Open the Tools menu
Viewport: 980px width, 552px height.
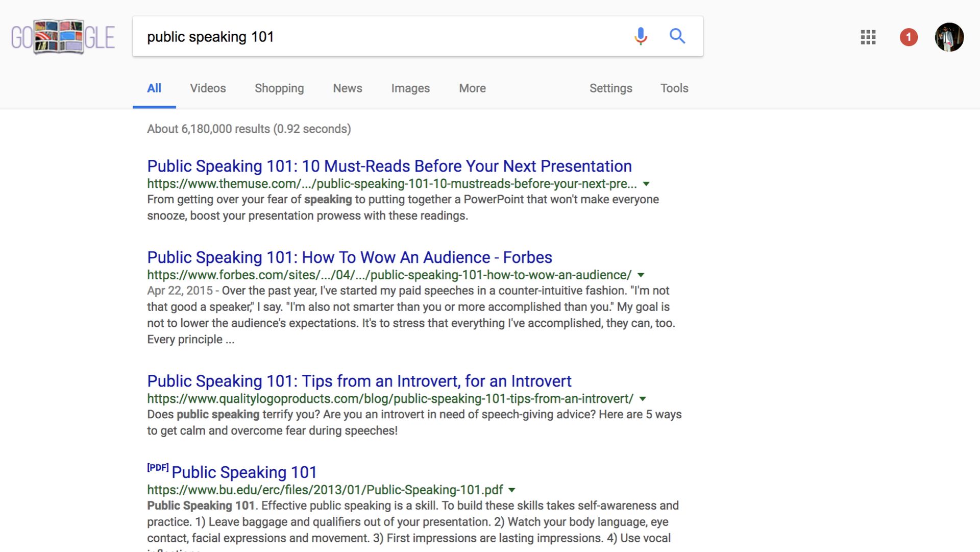pos(674,88)
